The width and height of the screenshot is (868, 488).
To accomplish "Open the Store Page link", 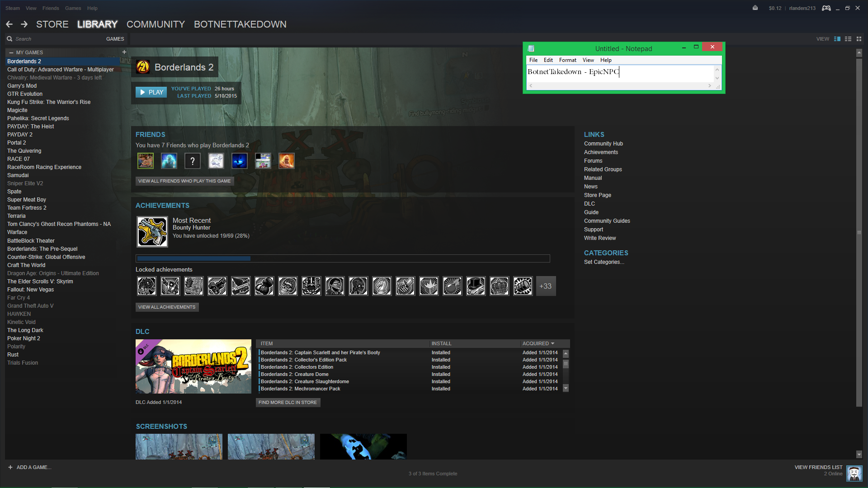I will click(x=597, y=195).
